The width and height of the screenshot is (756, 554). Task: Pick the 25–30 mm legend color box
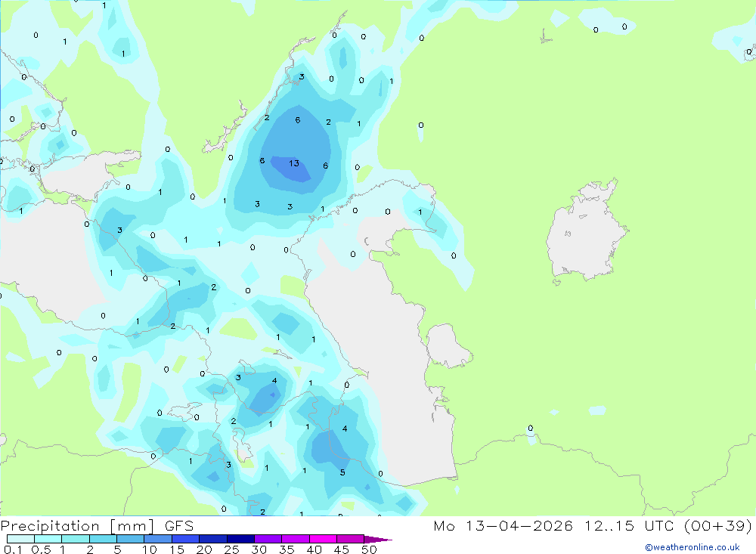240,539
